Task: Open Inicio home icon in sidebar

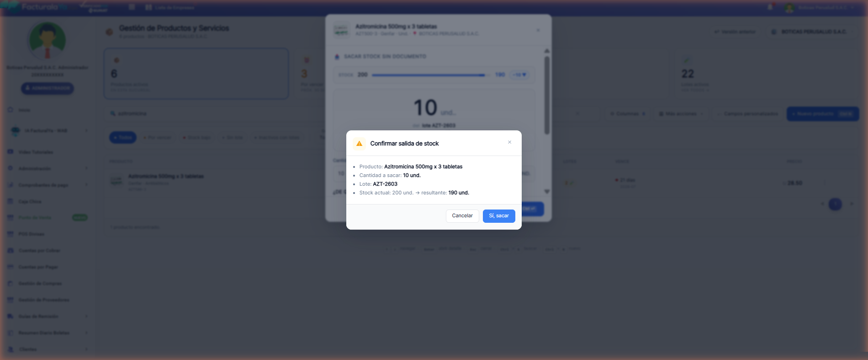Action: click(x=11, y=110)
